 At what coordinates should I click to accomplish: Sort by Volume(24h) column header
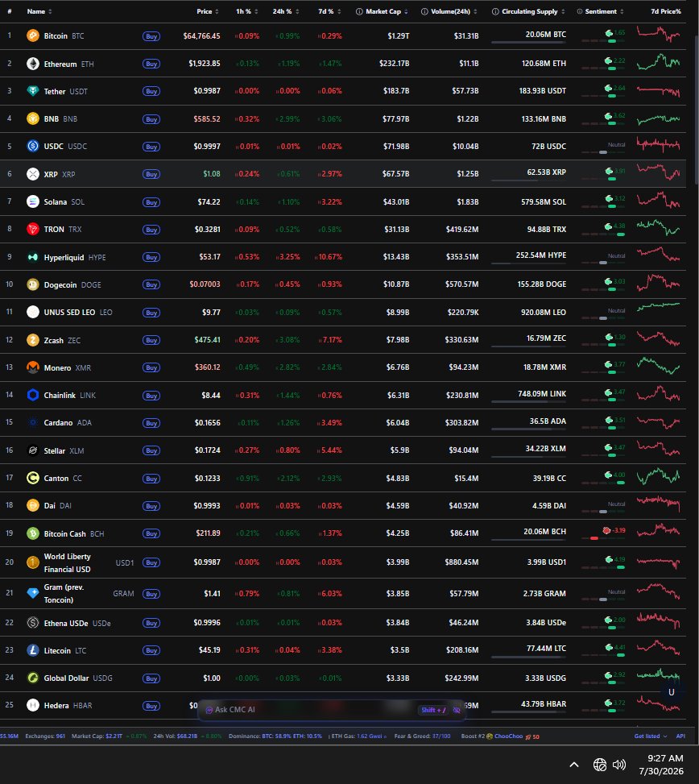(449, 11)
